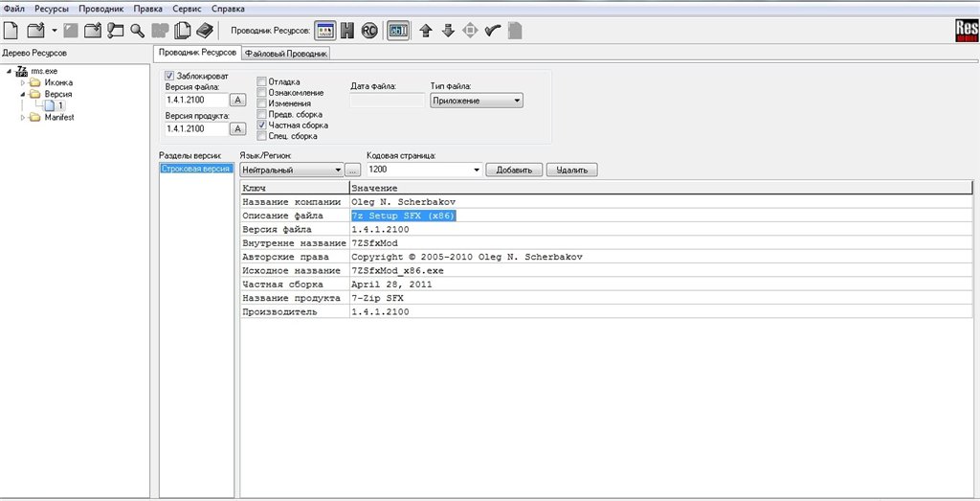Screen dimensions: 980x501
Task: Open the Справка menu
Action: (228, 9)
